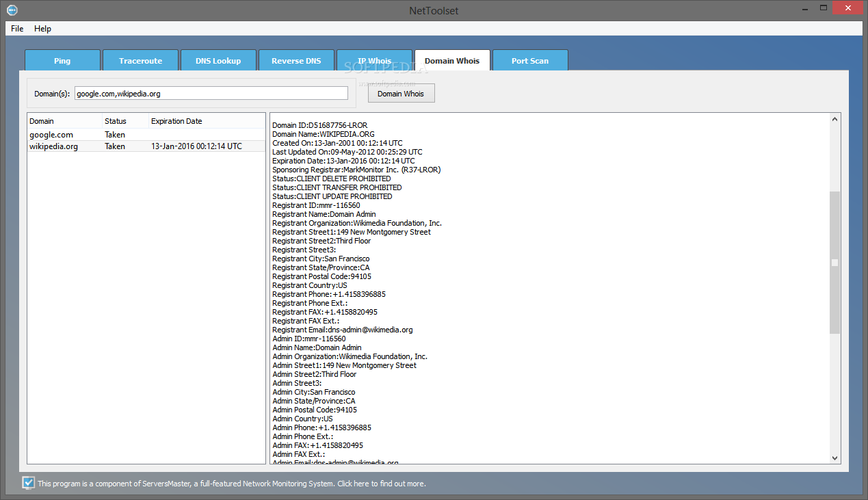The width and height of the screenshot is (868, 500).
Task: Minimize the NetToolset window
Action: [804, 8]
